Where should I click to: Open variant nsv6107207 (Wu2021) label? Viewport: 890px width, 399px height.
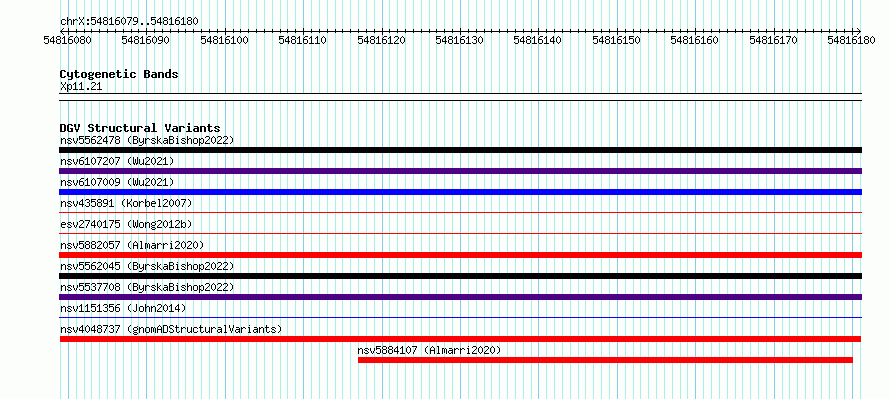(x=117, y=161)
